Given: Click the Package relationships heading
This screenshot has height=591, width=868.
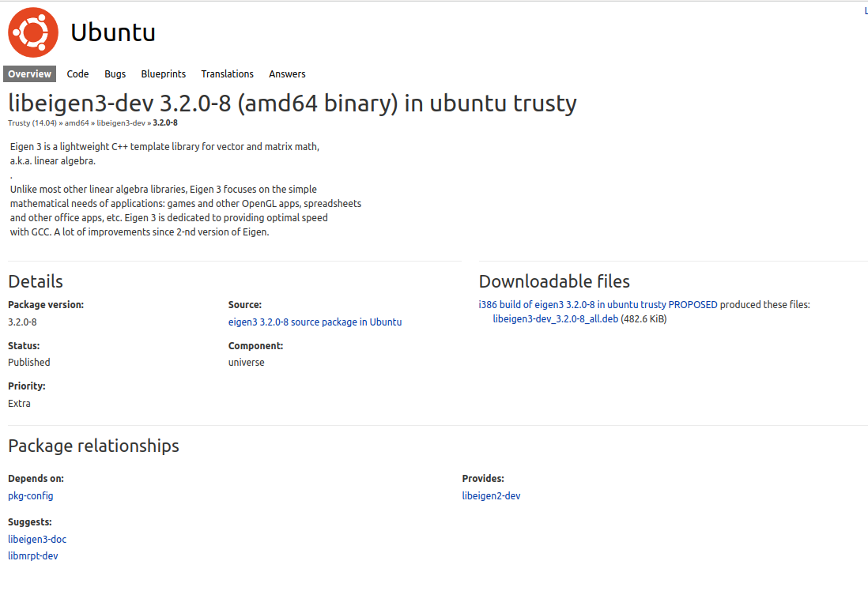Looking at the screenshot, I should 93,446.
